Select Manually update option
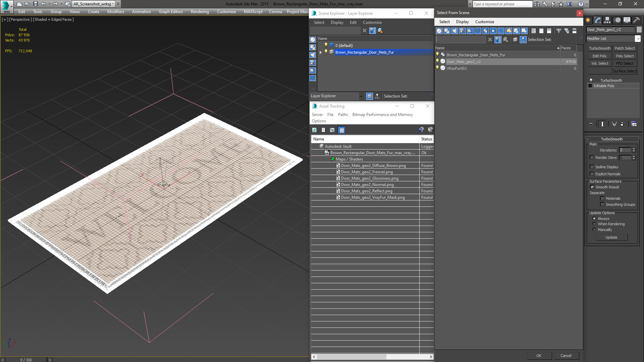 pos(594,230)
